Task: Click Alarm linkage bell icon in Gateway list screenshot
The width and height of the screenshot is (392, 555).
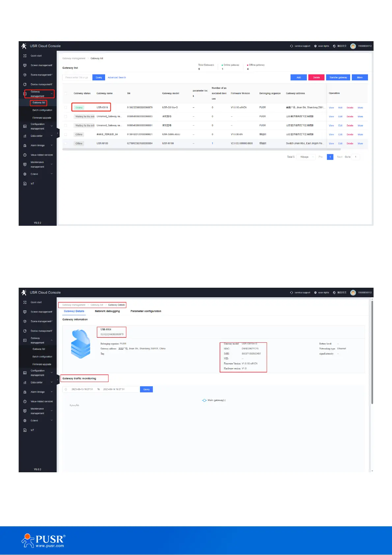Action: (25, 145)
